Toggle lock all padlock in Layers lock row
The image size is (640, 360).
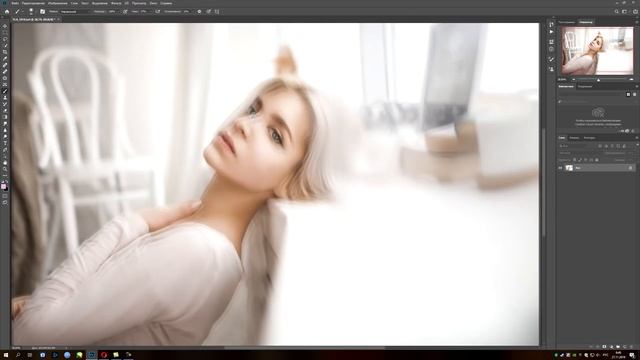597,160
